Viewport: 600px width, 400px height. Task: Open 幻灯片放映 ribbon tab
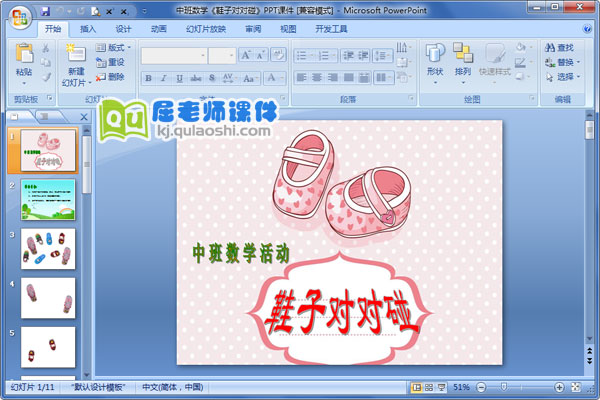[206, 29]
